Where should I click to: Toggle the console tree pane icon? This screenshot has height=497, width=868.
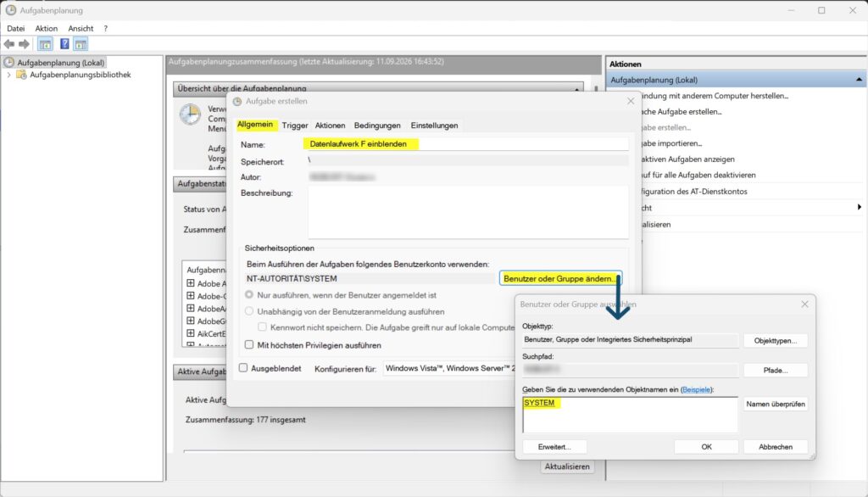tap(46, 44)
